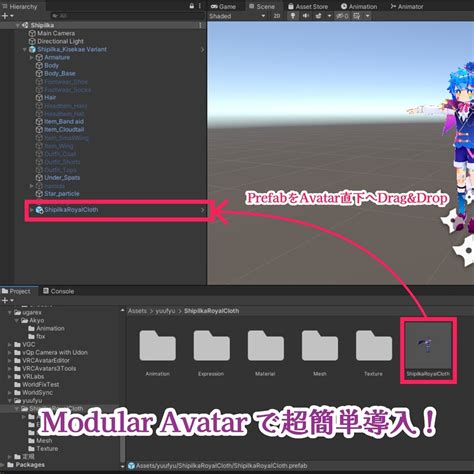Viewport: 474px width, 474px height.
Task: Toggle hidden objects visibility counter
Action: click(342, 16)
